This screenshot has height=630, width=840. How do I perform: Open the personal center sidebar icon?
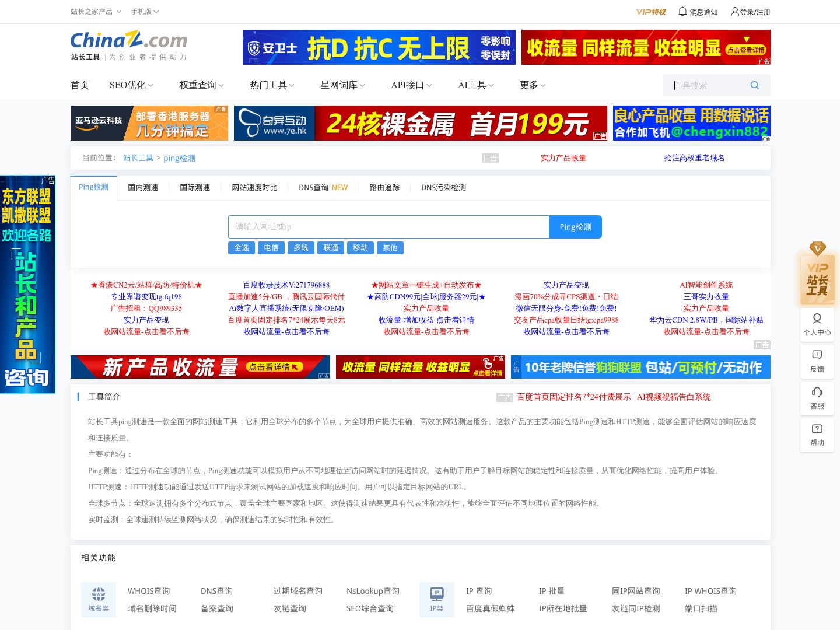(817, 324)
